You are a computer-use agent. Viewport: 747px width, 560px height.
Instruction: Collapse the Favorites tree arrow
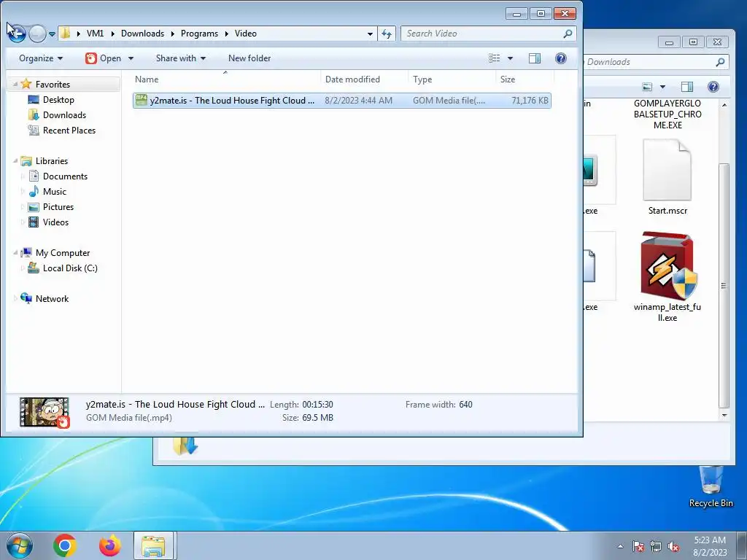[15, 85]
